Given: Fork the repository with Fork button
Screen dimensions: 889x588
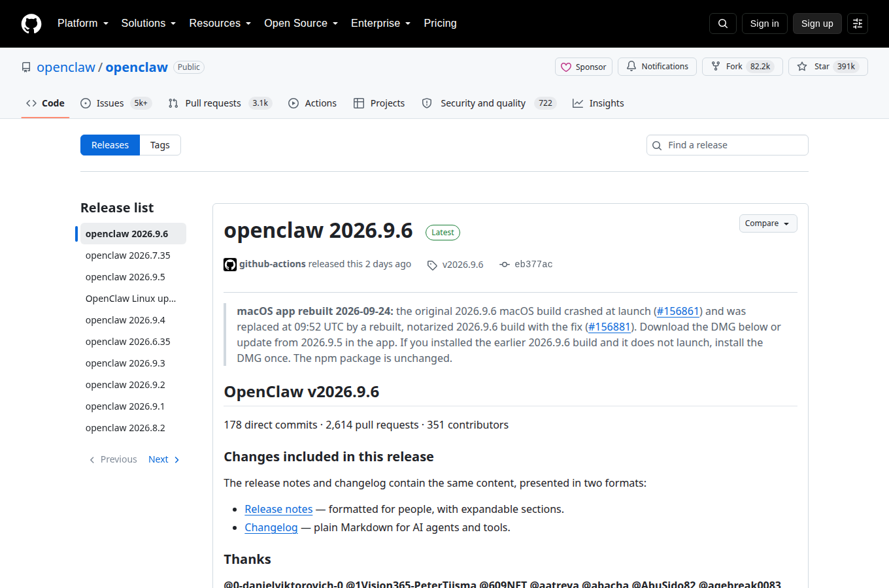Looking at the screenshot, I should (x=743, y=67).
